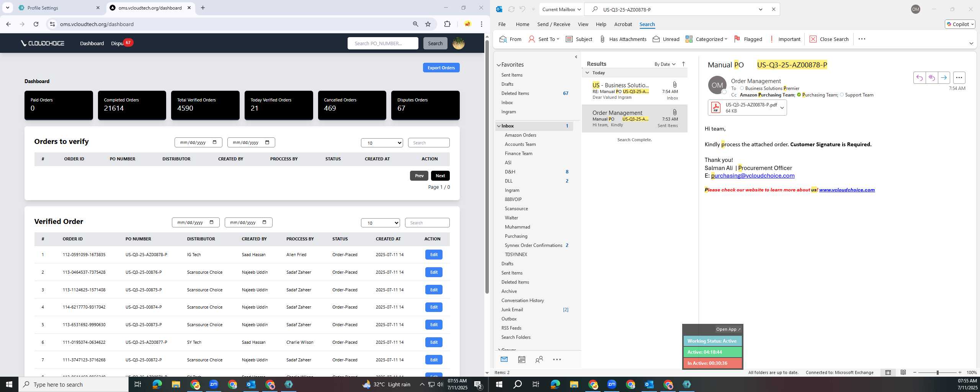Bookmark the page with Chrome star icon
The height and width of the screenshot is (392, 980).
pyautogui.click(x=428, y=24)
